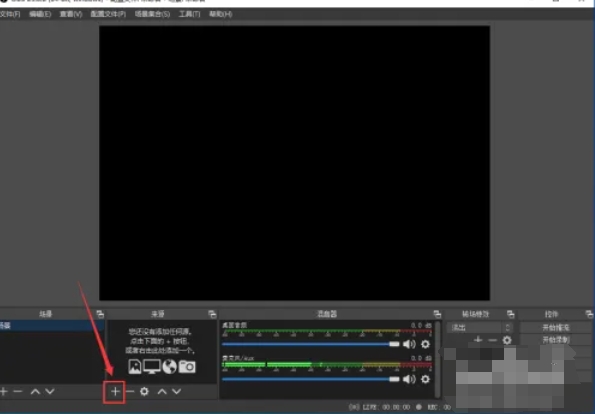Mute the mic/aux speaker icon
This screenshot has height=414, width=595.
coord(409,379)
